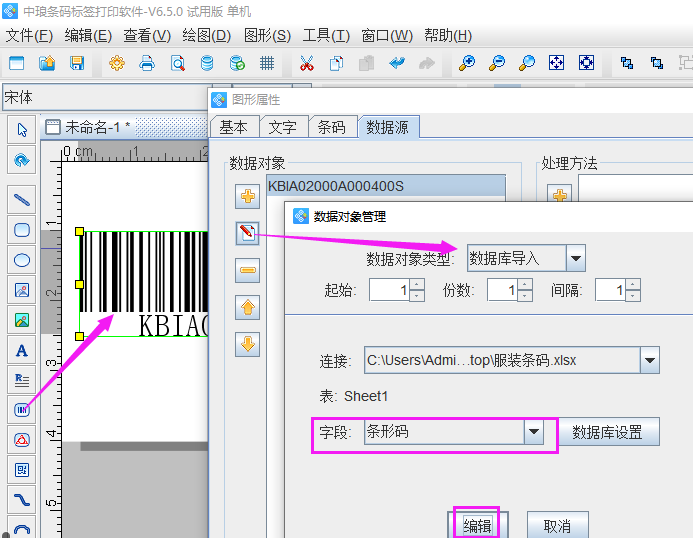Click the Zoom in magnifier icon
This screenshot has height=538, width=693.
click(x=467, y=63)
